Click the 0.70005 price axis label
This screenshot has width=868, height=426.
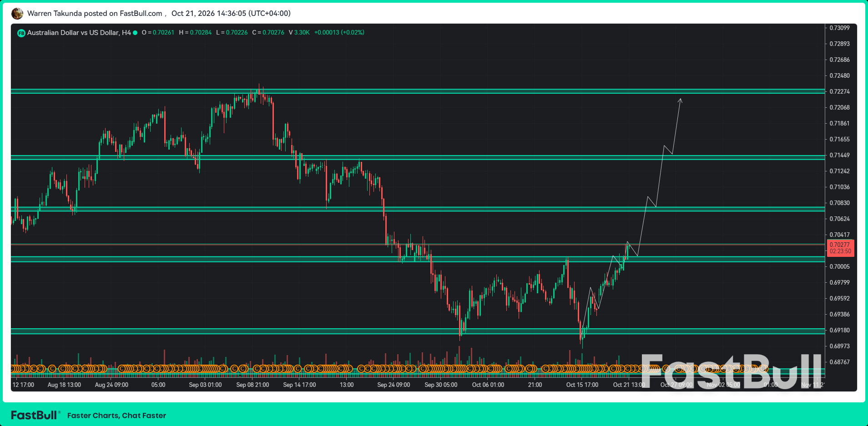click(840, 266)
